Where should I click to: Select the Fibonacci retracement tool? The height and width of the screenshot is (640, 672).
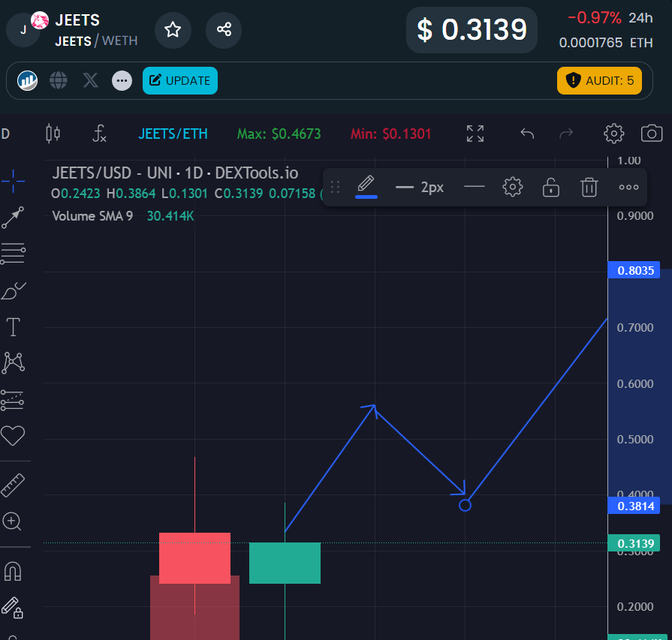(13, 253)
